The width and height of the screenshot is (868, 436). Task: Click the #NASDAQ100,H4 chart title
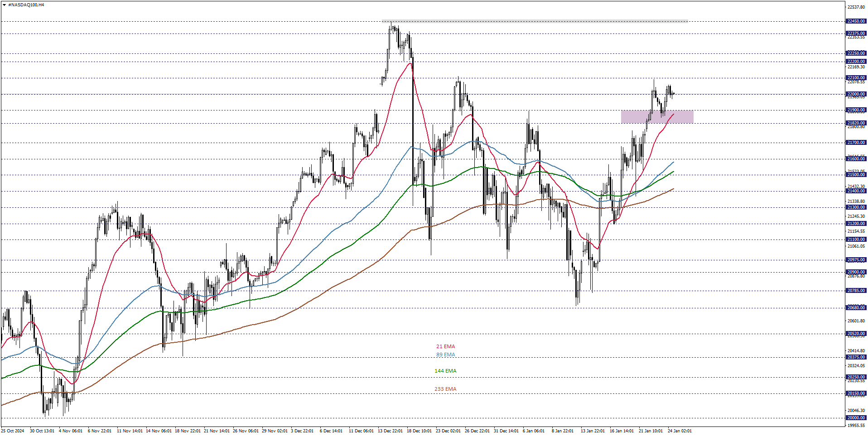[26, 5]
